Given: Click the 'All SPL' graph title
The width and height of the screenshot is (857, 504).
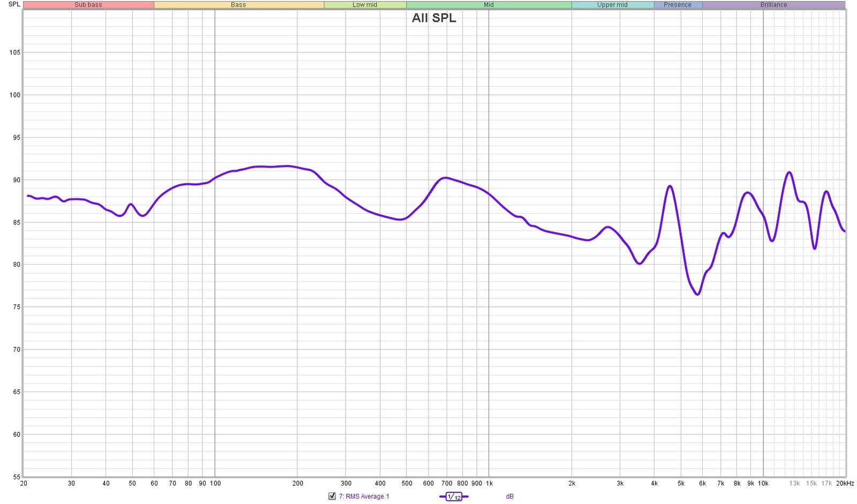Looking at the screenshot, I should 434,18.
